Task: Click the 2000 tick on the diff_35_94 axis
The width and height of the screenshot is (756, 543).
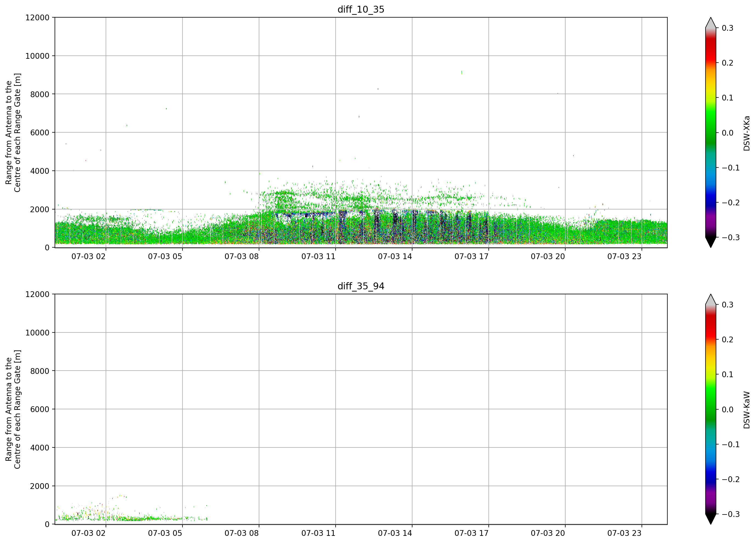Action: coord(40,486)
